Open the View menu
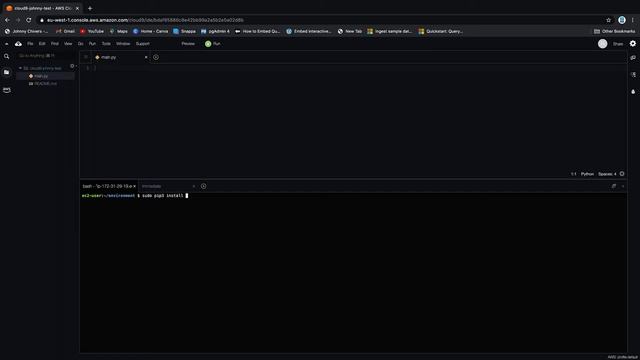Viewport: 640px width, 360px height. [x=68, y=44]
